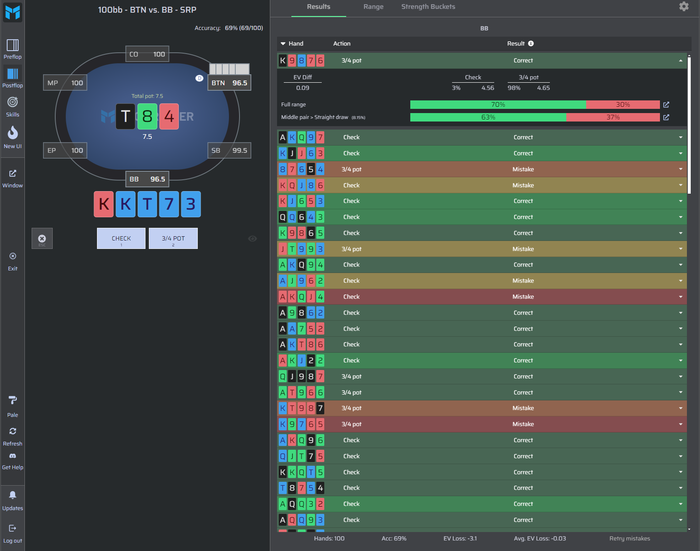This screenshot has width=700, height=551.
Task: Select the AJ962 Check mistake row
Action: pos(482,281)
